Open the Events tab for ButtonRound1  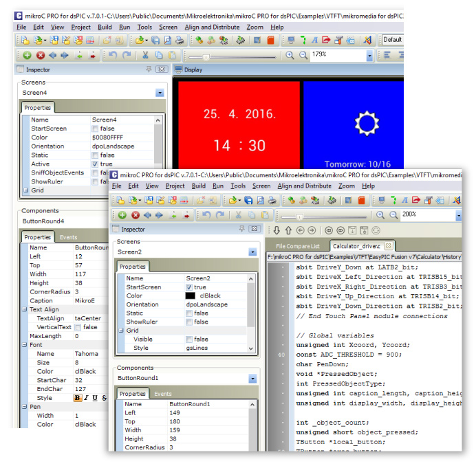click(163, 394)
